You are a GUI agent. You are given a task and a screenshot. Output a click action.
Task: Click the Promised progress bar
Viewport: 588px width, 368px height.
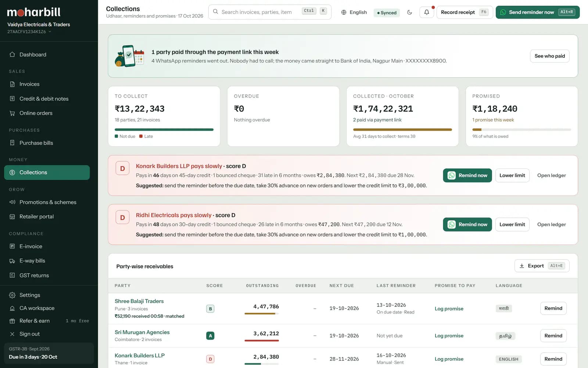coord(521,130)
